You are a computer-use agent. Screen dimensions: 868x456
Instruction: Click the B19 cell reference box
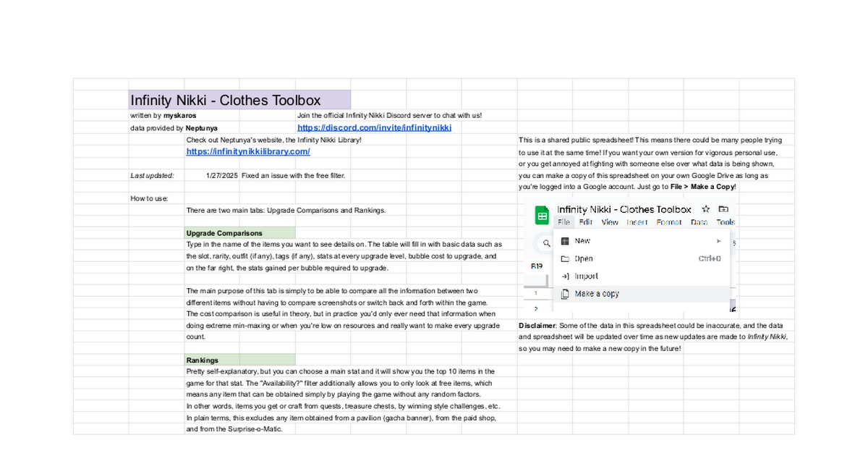point(537,266)
